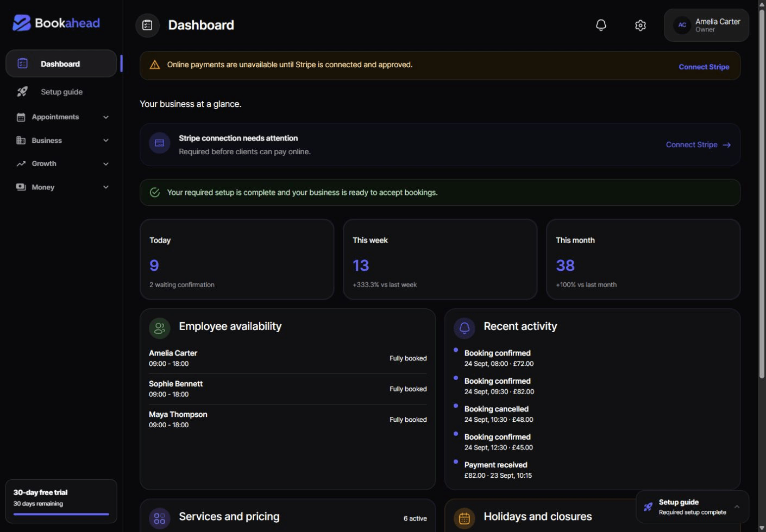Open Payment received £82.00 activity entry
Image resolution: width=766 pixels, height=532 pixels.
pyautogui.click(x=498, y=470)
